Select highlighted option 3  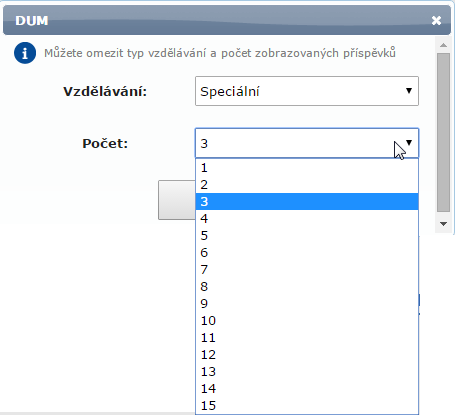click(307, 202)
